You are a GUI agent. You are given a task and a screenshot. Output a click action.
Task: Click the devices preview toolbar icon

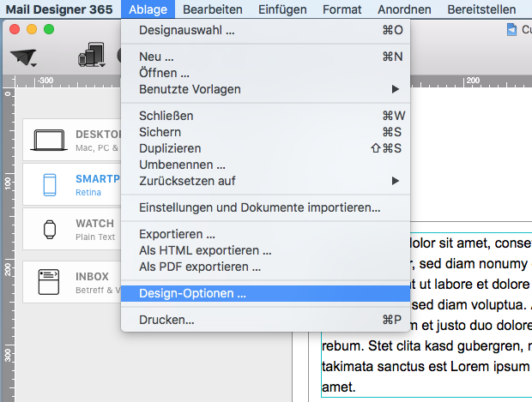pyautogui.click(x=92, y=55)
